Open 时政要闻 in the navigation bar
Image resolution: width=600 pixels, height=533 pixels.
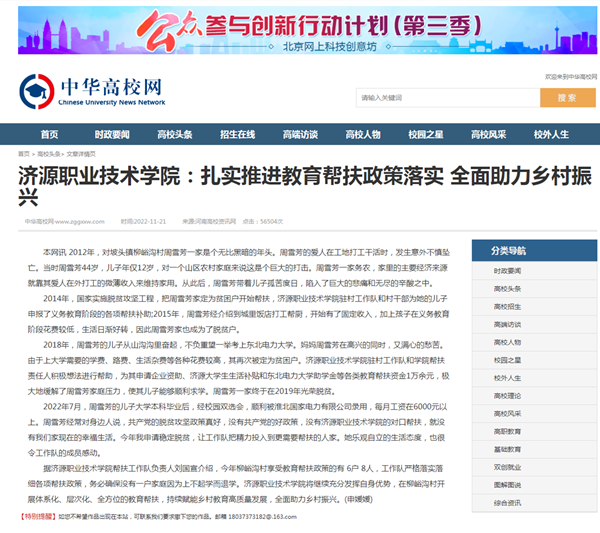tap(111, 134)
